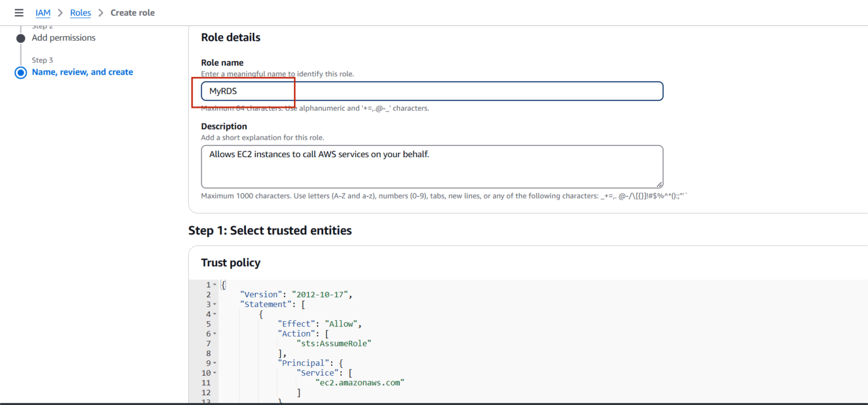
Task: Collapse the JSON block on line 1
Action: (214, 285)
